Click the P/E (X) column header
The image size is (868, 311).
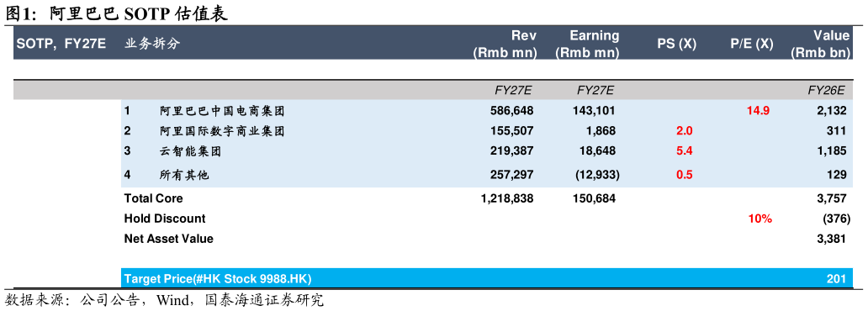pyautogui.click(x=752, y=44)
